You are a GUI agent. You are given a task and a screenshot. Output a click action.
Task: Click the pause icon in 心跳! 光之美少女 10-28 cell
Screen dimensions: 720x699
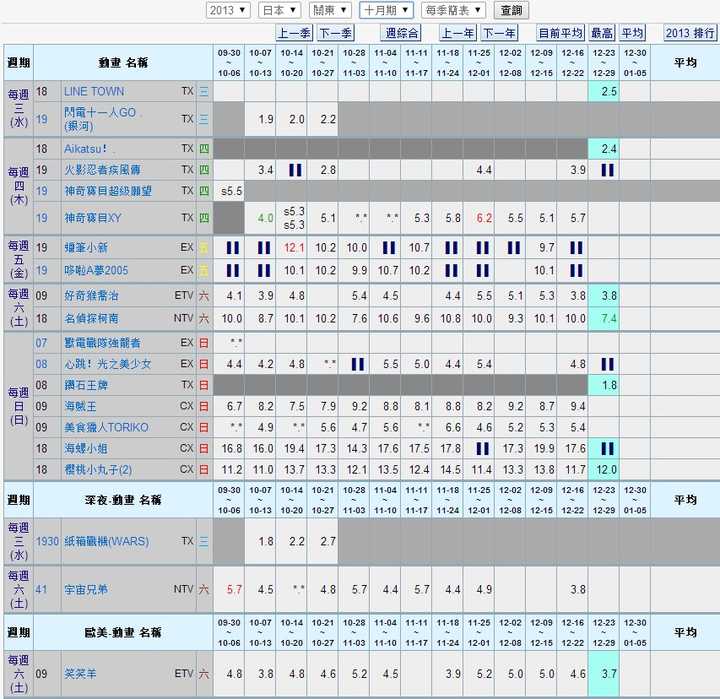[358, 364]
